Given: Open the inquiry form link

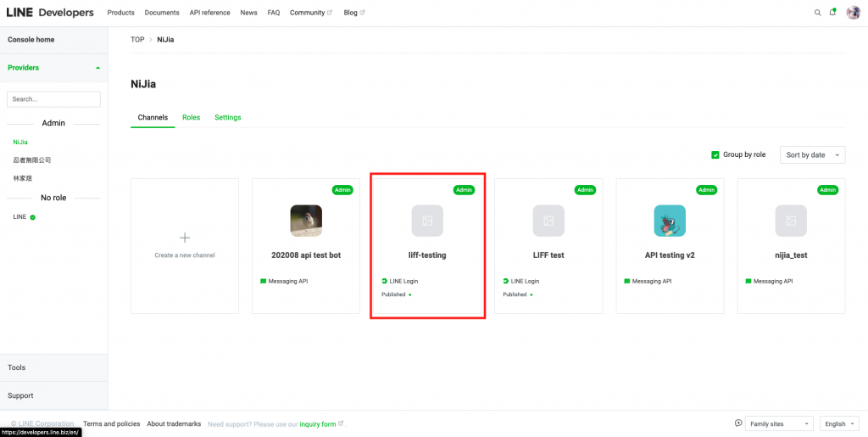Looking at the screenshot, I should point(318,424).
